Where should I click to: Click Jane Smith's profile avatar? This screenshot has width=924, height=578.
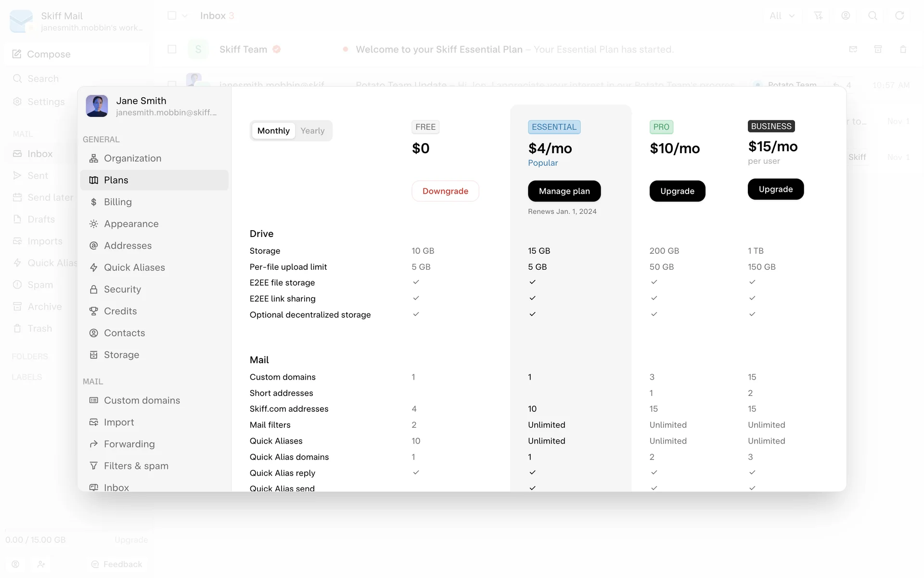pyautogui.click(x=97, y=106)
